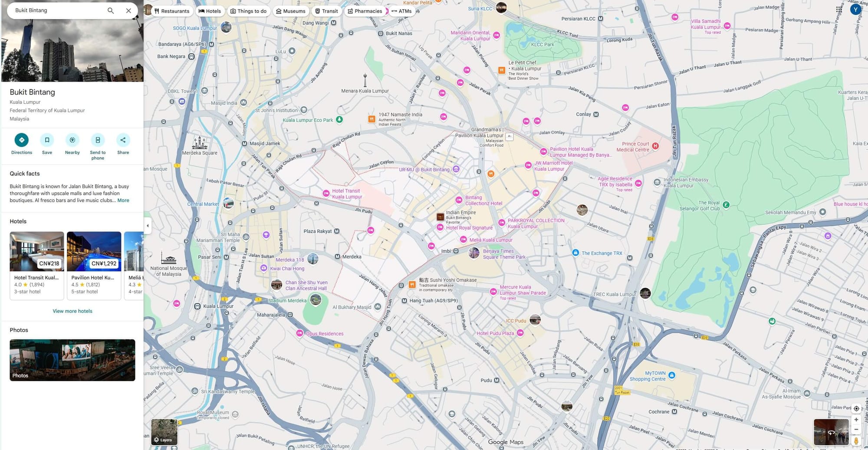The image size is (868, 450).
Task: Share the Bukit Bintang location
Action: pyautogui.click(x=123, y=140)
